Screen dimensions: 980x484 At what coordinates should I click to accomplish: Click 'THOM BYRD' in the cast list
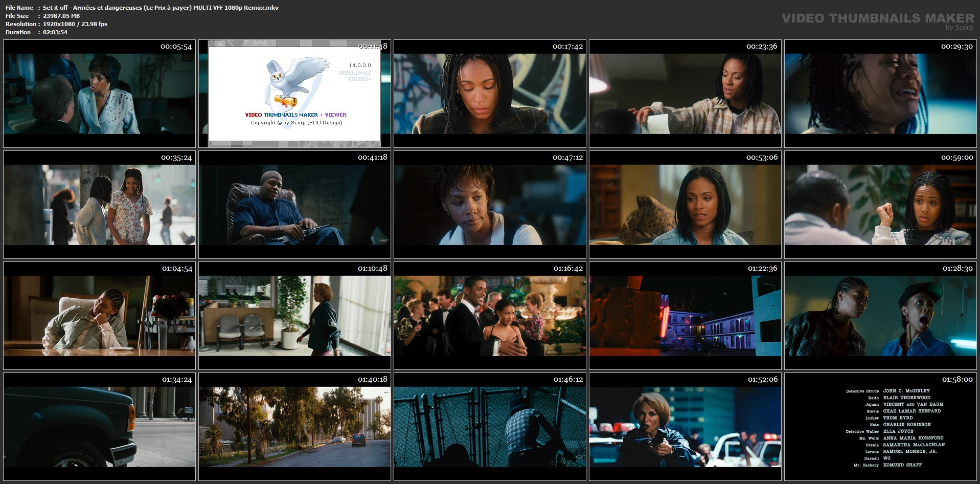tap(898, 418)
